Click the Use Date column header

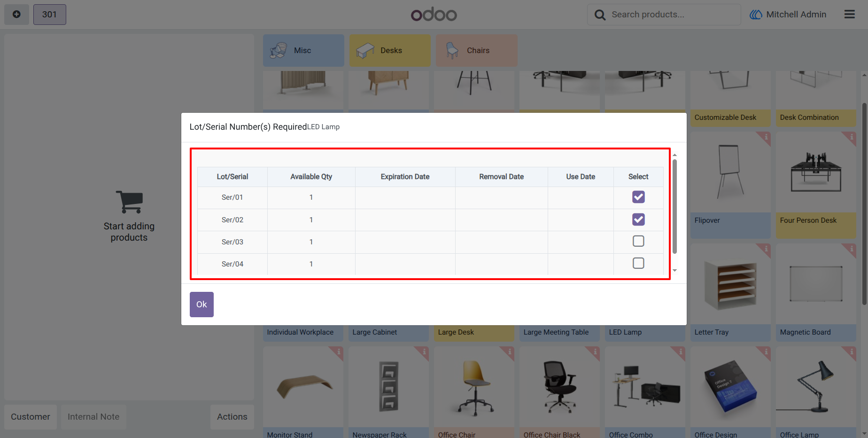(x=581, y=177)
